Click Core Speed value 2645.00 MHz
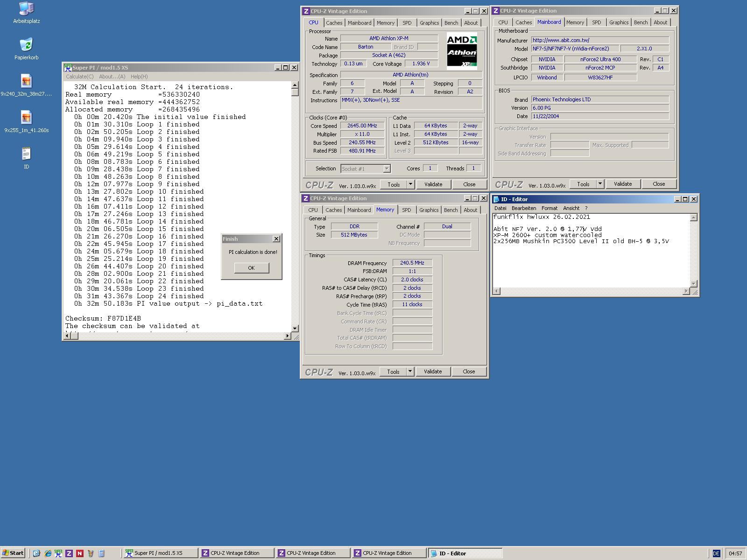This screenshot has height=560, width=747. pos(362,126)
